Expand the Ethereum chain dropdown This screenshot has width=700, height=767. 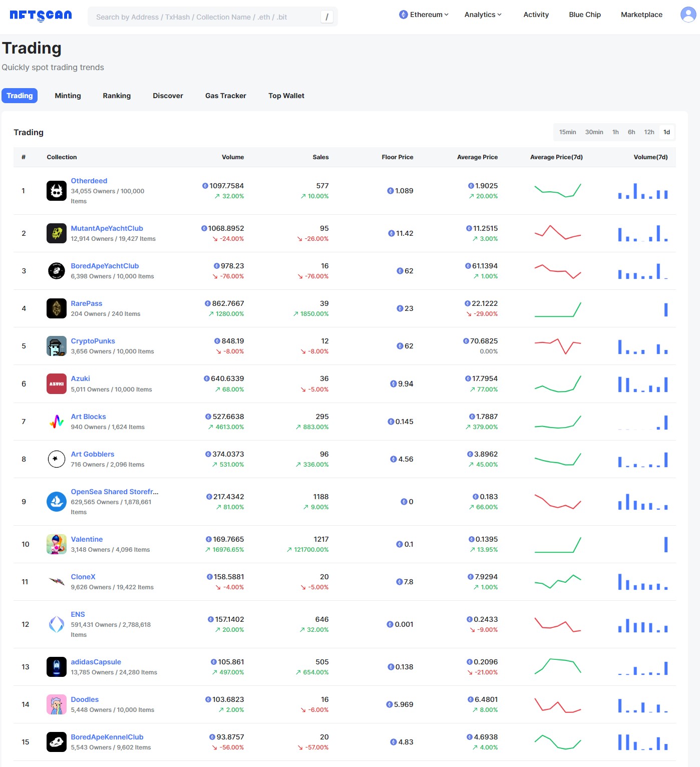click(x=424, y=15)
